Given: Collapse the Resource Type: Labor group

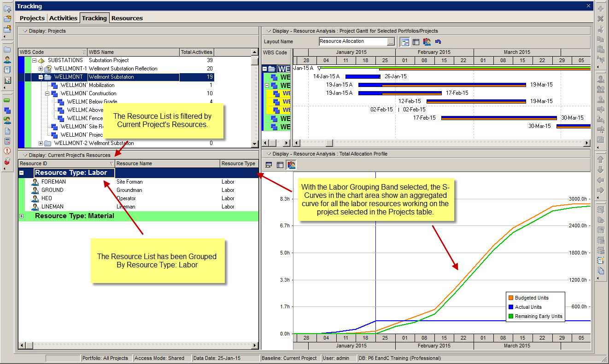Looking at the screenshot, I should tap(22, 173).
